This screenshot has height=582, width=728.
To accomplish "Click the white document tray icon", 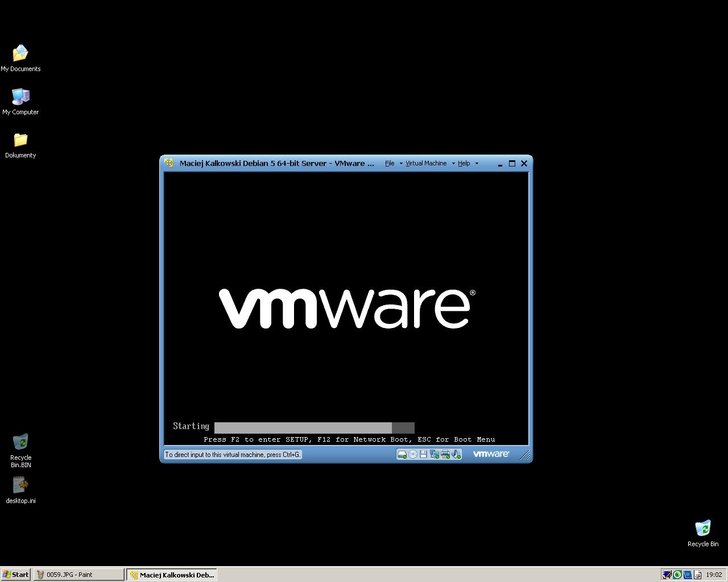I will pyautogui.click(x=698, y=575).
